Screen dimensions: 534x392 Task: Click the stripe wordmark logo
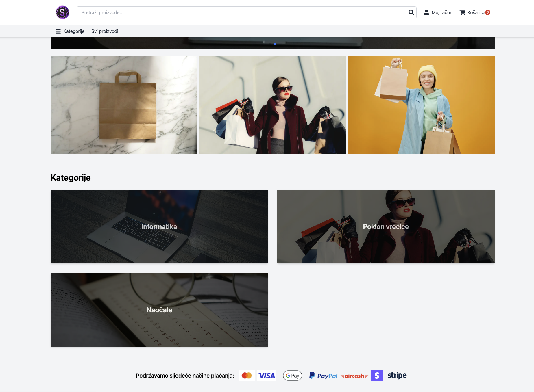click(x=397, y=376)
